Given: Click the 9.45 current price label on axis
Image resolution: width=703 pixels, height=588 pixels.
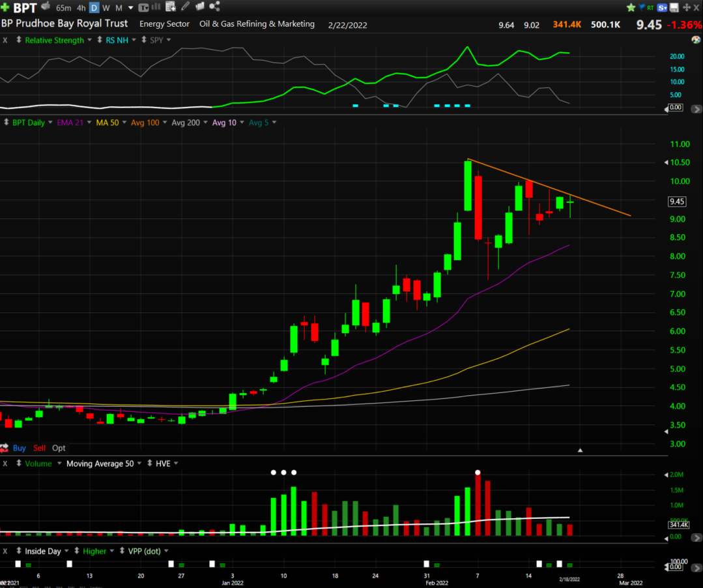Looking at the screenshot, I should tap(676, 201).
